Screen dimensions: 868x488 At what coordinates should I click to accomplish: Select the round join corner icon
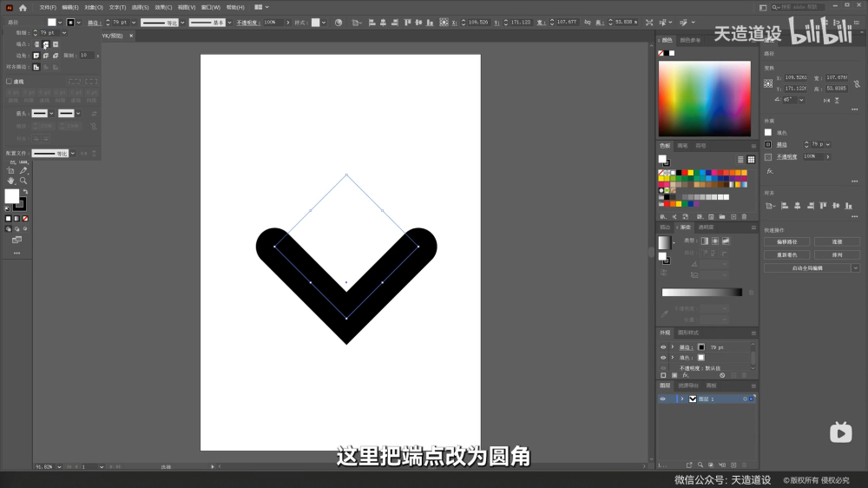(x=46, y=56)
